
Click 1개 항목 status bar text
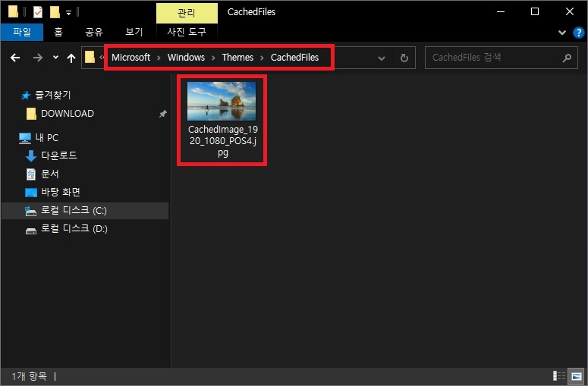[x=30, y=376]
